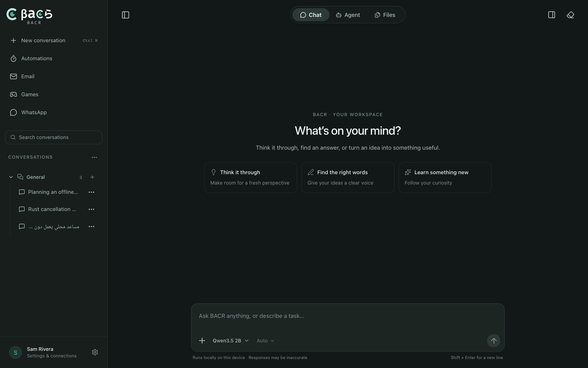Image resolution: width=588 pixels, height=368 pixels.
Task: Open the Auto mode dropdown
Action: pos(265,341)
